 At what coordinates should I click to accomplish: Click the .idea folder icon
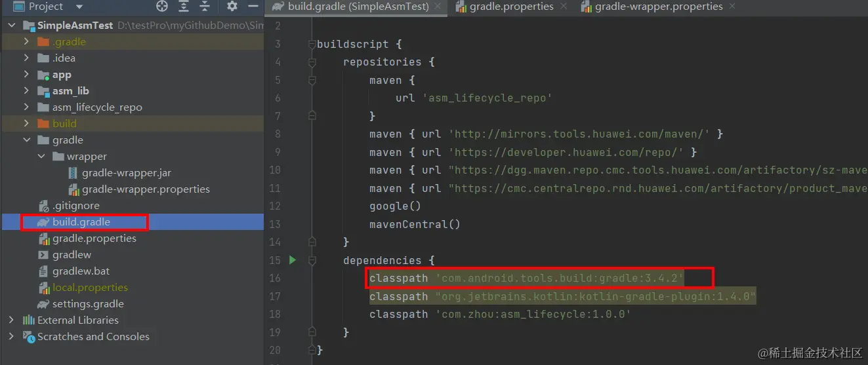(x=44, y=58)
